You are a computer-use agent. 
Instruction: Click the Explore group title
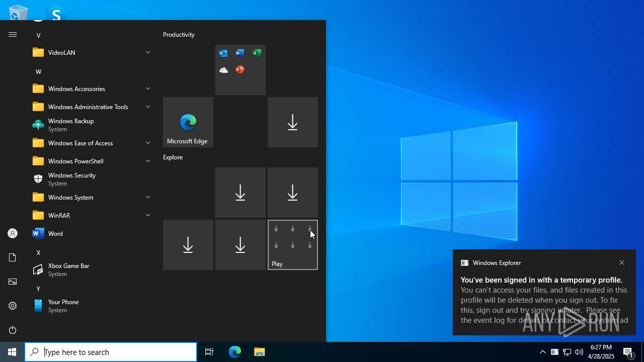pos(173,157)
